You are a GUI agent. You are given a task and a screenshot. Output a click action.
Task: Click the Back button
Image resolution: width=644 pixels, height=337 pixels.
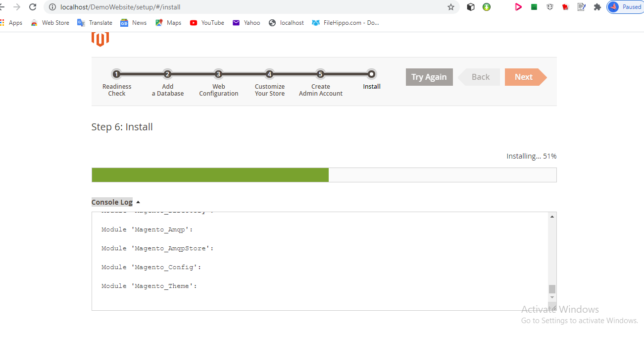(x=480, y=77)
